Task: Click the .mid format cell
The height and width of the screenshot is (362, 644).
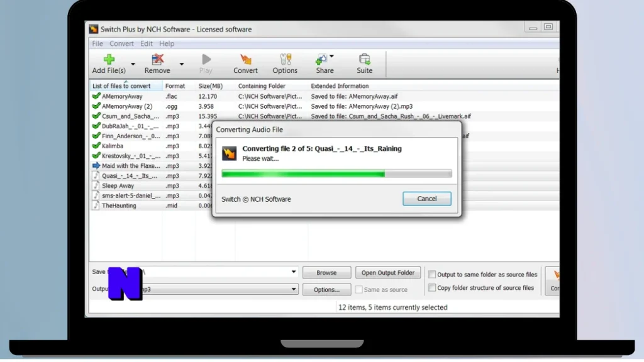Action: point(171,206)
